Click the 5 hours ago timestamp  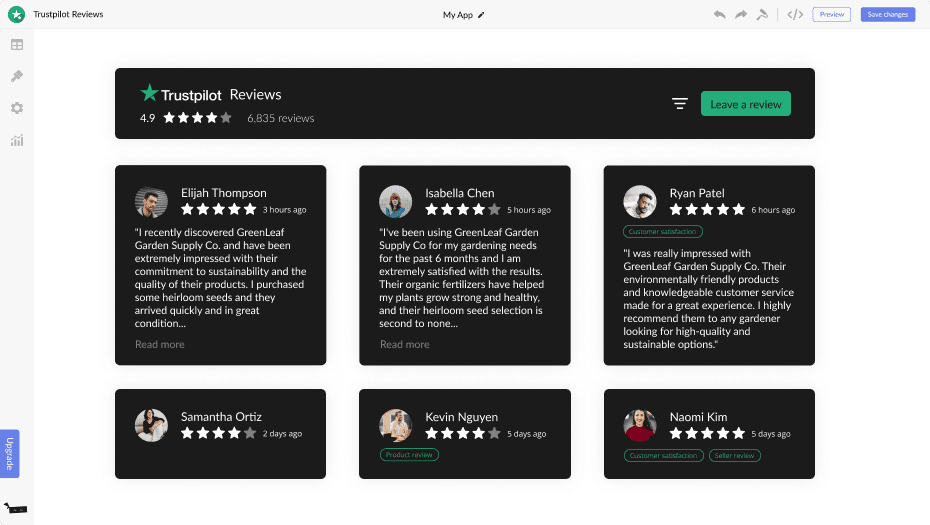tap(529, 209)
